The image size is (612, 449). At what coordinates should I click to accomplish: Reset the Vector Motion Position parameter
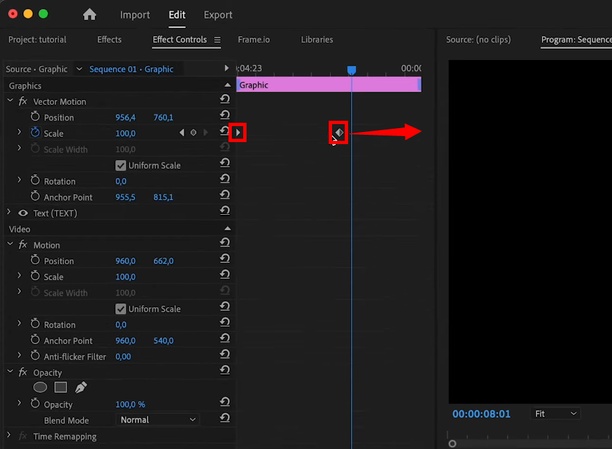tap(225, 117)
